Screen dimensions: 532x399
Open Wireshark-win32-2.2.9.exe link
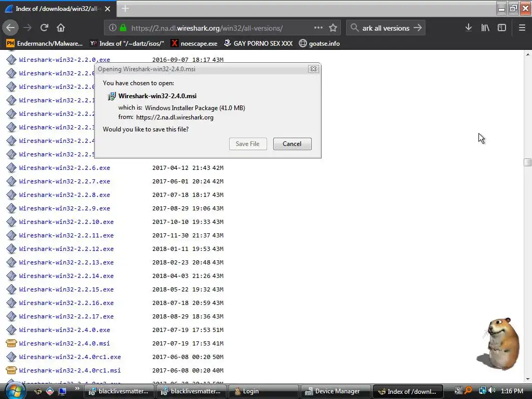point(64,209)
